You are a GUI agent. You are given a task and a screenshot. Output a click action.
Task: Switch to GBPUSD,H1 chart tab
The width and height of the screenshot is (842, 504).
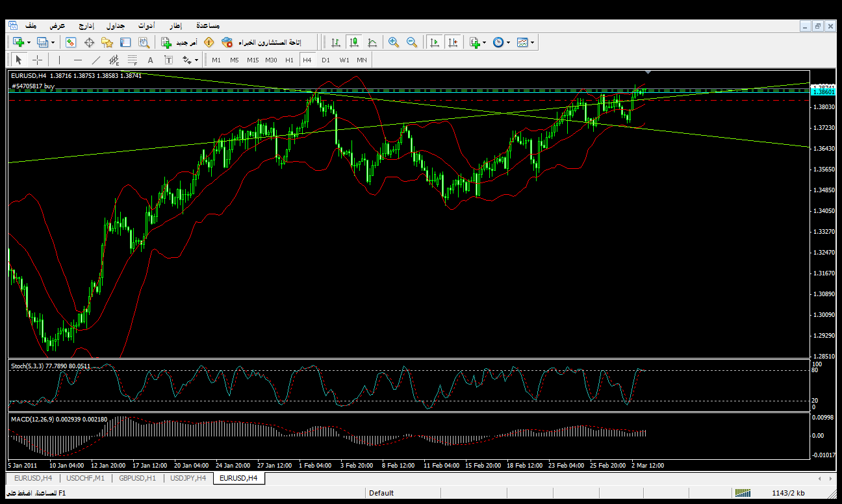137,478
